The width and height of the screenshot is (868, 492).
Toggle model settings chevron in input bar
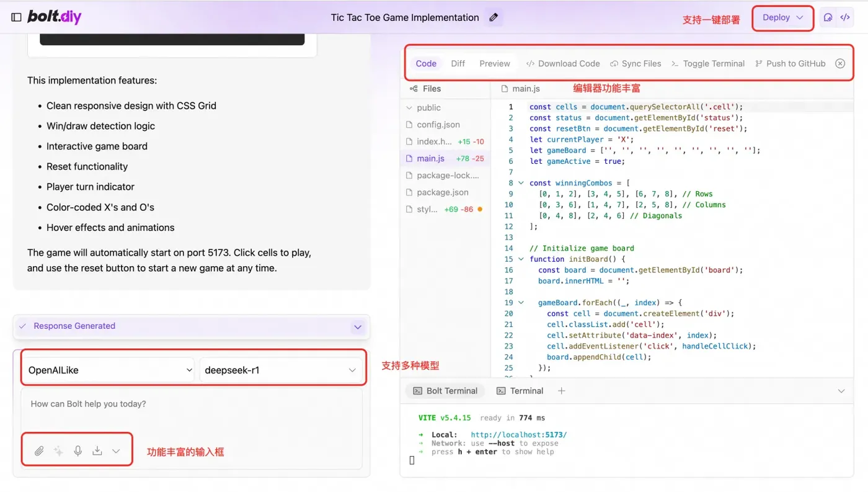(116, 451)
